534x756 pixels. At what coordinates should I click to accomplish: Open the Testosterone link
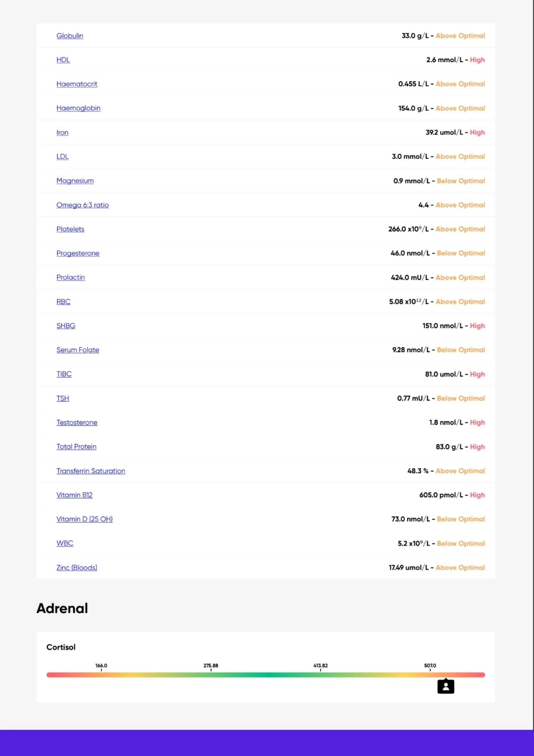pyautogui.click(x=77, y=422)
